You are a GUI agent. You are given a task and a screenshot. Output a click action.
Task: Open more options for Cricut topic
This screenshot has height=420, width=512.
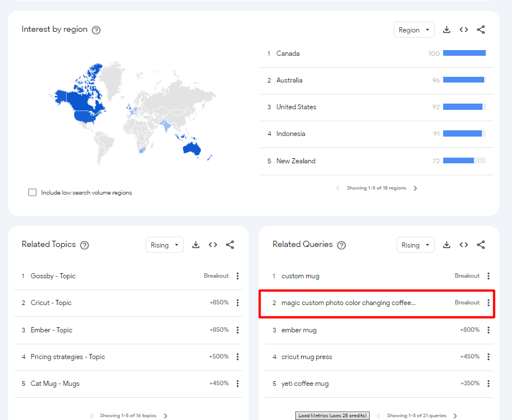tap(238, 303)
